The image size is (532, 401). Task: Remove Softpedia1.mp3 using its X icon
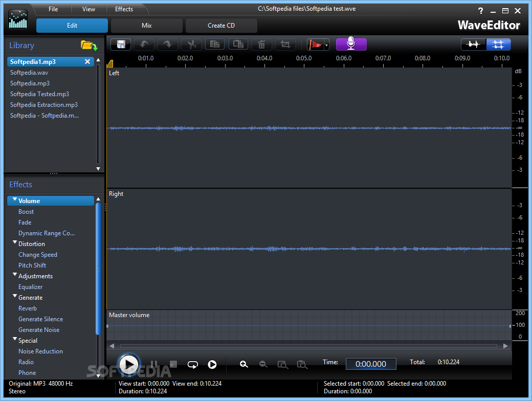[x=87, y=61]
